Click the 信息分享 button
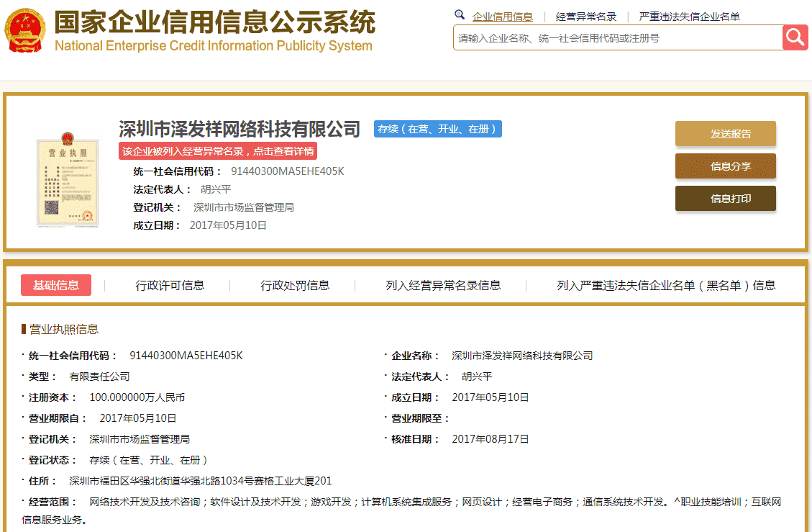 pos(726,166)
